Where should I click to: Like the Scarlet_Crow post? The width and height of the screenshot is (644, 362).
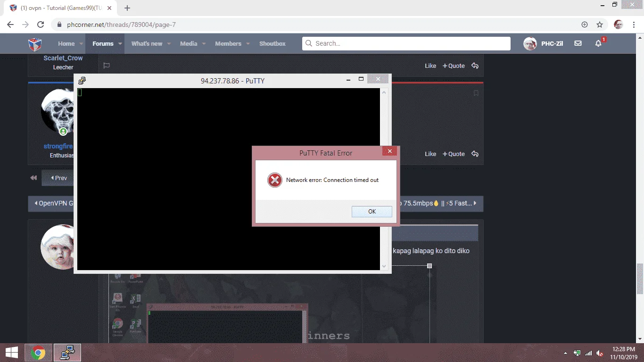pos(430,66)
